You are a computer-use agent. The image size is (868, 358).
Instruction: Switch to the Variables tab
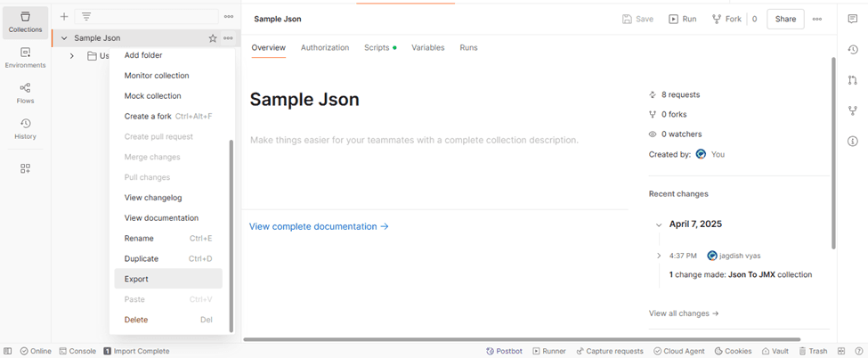(428, 48)
